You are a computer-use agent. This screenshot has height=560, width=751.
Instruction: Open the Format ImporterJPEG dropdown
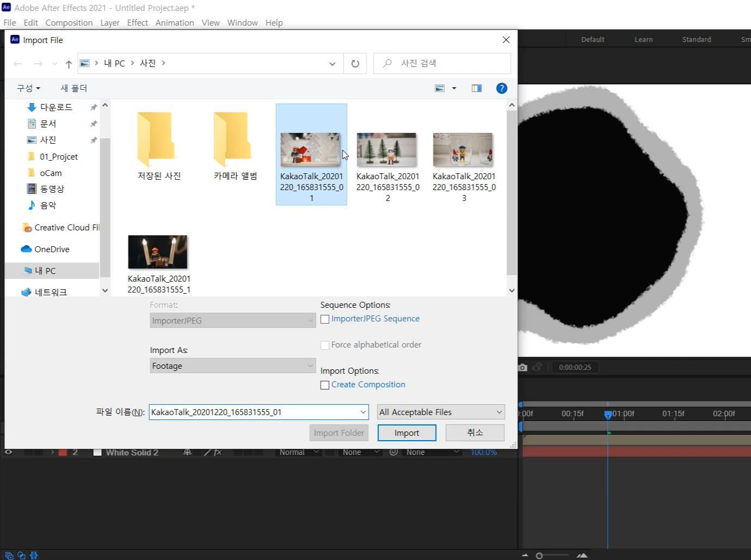click(233, 320)
